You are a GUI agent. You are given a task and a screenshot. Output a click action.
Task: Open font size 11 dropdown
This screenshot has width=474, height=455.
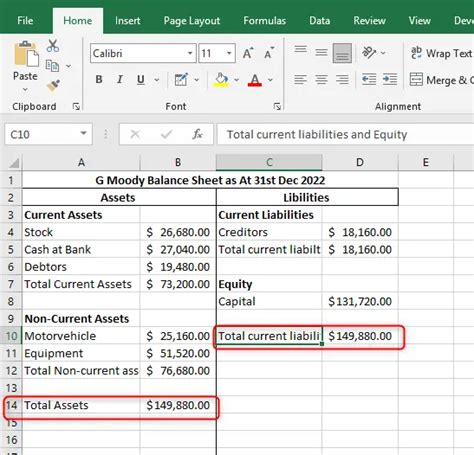point(229,53)
